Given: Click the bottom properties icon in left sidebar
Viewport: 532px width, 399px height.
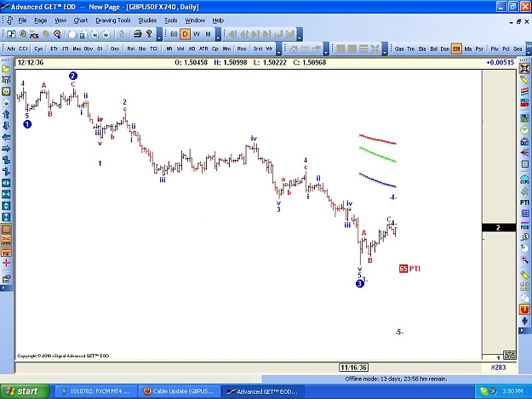Looking at the screenshot, I should (6, 279).
